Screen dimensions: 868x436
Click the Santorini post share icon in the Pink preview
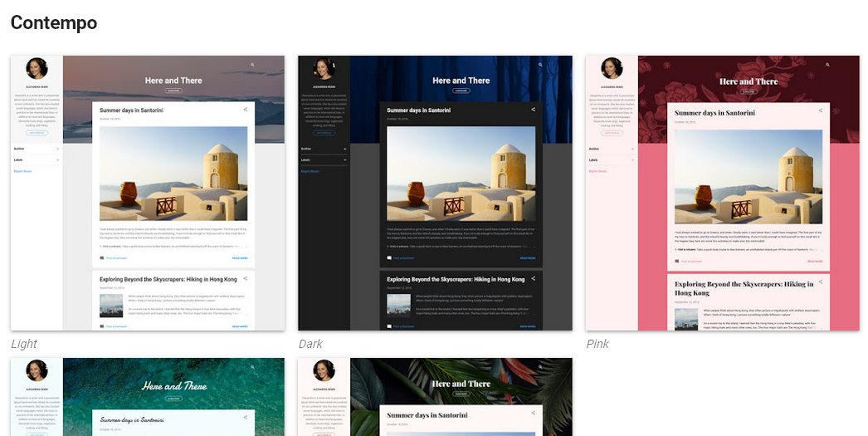coord(821,110)
